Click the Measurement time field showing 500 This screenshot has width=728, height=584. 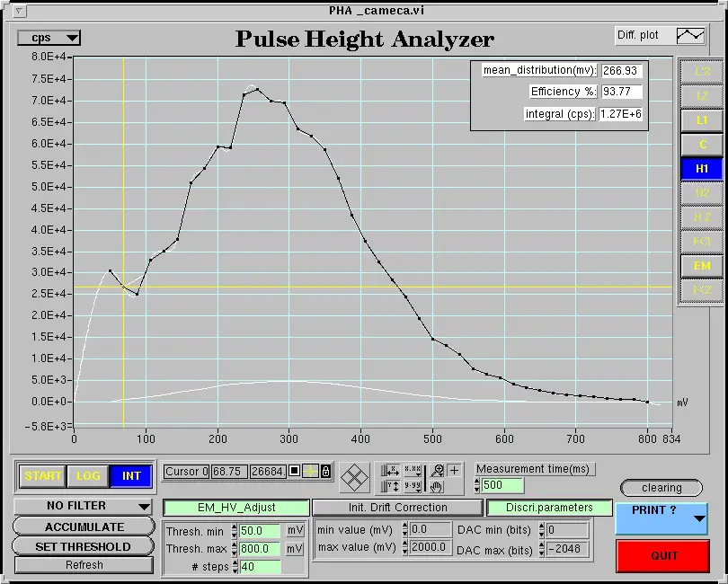tap(502, 485)
